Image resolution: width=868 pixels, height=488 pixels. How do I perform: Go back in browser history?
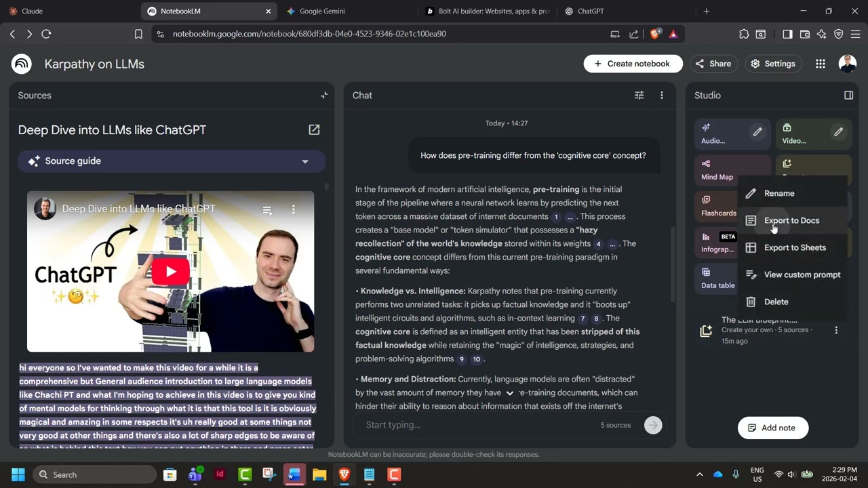click(12, 34)
